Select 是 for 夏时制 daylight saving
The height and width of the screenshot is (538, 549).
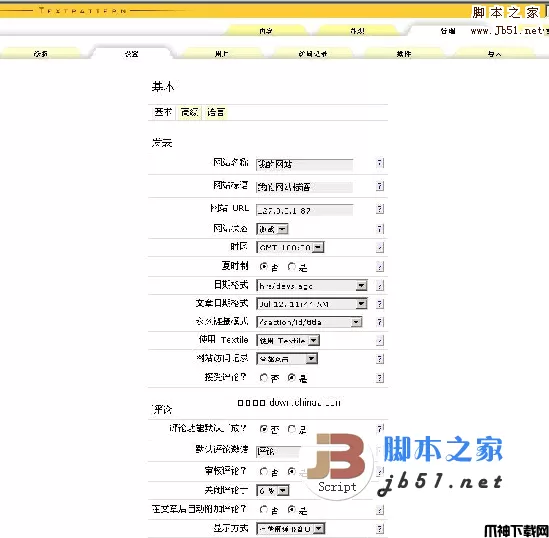coord(292,267)
